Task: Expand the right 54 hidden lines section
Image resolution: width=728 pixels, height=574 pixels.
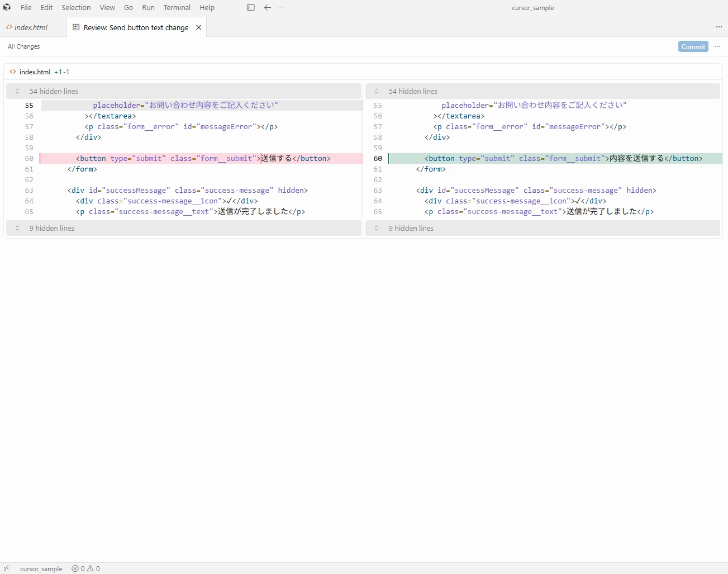Action: coord(543,91)
